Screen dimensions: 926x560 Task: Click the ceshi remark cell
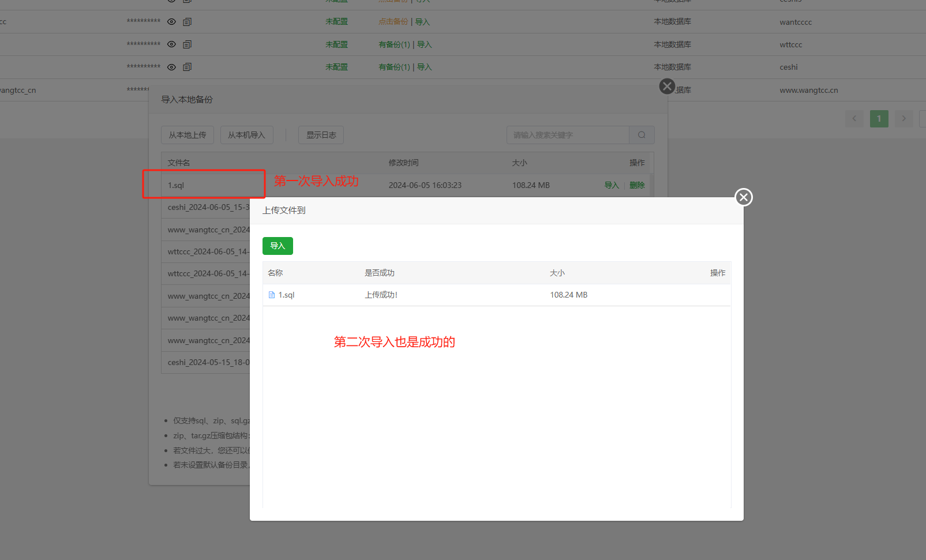click(x=789, y=67)
